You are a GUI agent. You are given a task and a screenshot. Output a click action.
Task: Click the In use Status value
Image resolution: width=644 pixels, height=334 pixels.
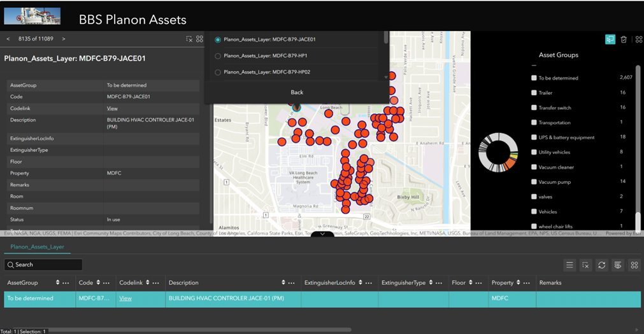coord(113,220)
